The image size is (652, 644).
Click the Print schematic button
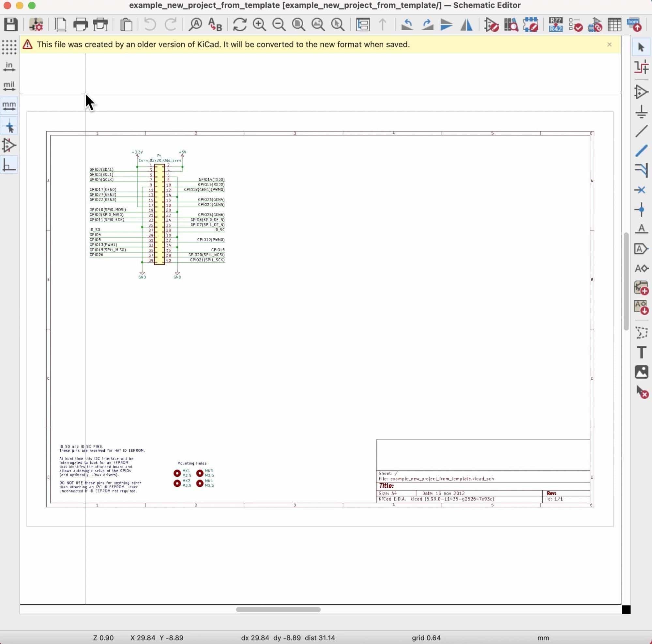[x=80, y=25]
